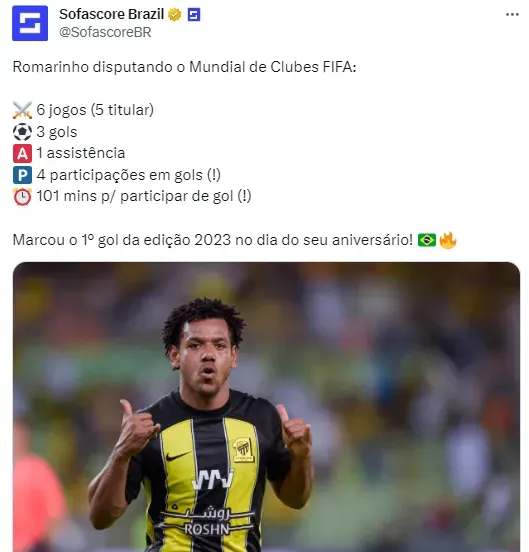Click the tweet's first line about Romarinho
Image resolution: width=529 pixels, height=552 pixels.
pos(184,67)
